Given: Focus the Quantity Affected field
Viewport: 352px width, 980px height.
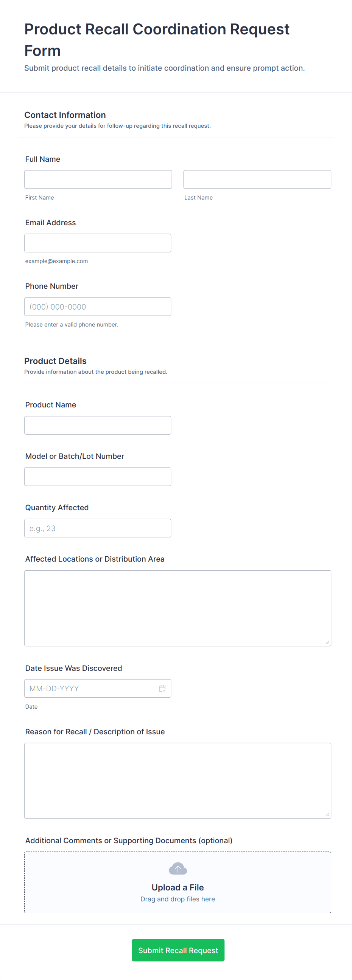Looking at the screenshot, I should (x=98, y=528).
